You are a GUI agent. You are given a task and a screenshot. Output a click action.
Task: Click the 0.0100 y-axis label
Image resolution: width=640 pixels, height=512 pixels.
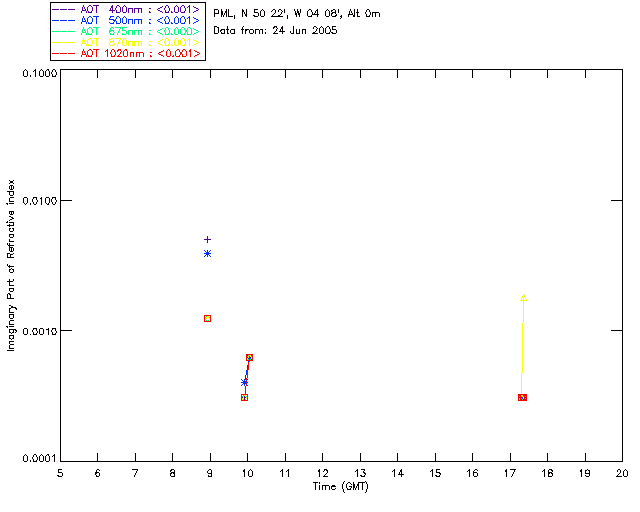(x=40, y=201)
